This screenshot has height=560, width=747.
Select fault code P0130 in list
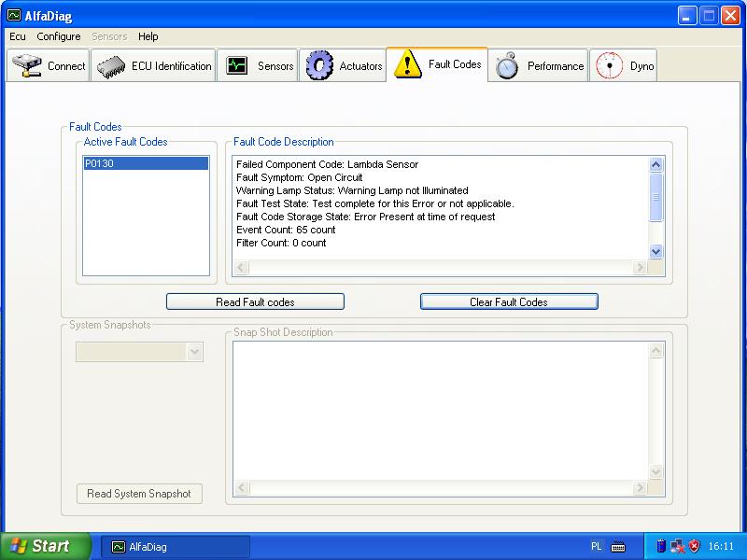145,163
